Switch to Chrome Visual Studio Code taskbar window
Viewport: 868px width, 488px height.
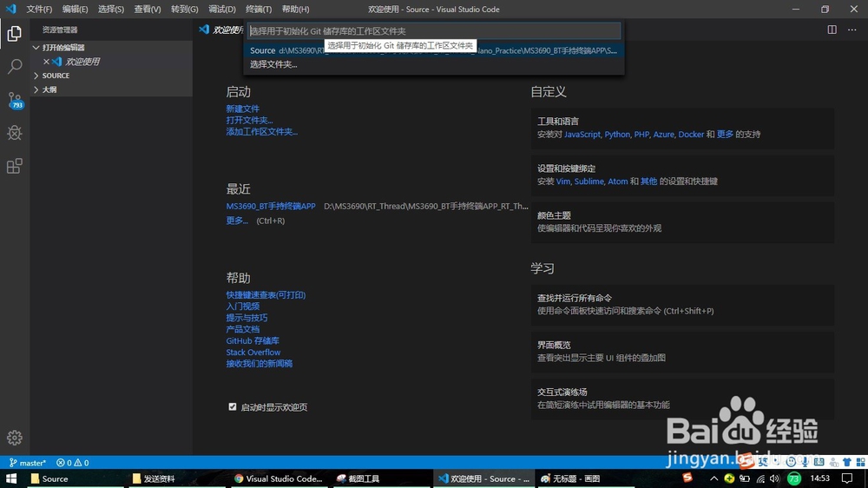279,478
